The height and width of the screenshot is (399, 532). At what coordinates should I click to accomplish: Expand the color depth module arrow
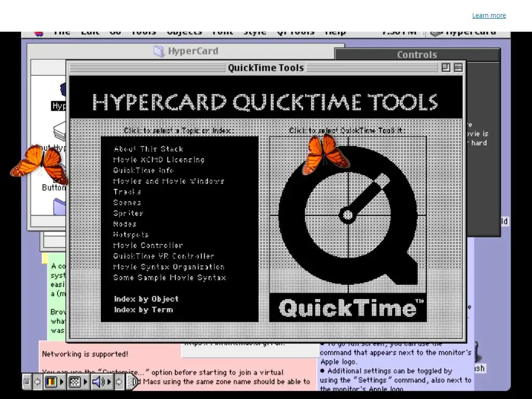point(62,382)
